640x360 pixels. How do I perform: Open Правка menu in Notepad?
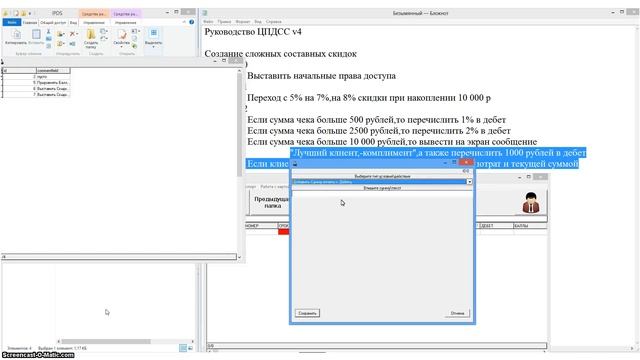[x=224, y=22]
